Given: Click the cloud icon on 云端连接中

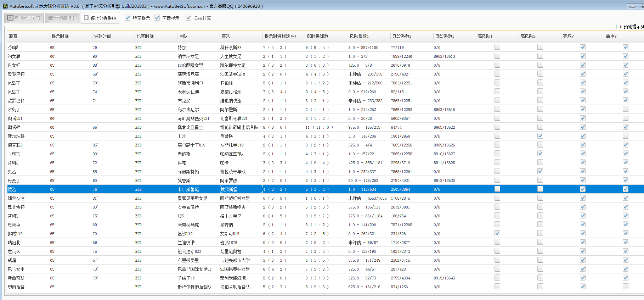Looking at the screenshot, I should (x=51, y=18).
